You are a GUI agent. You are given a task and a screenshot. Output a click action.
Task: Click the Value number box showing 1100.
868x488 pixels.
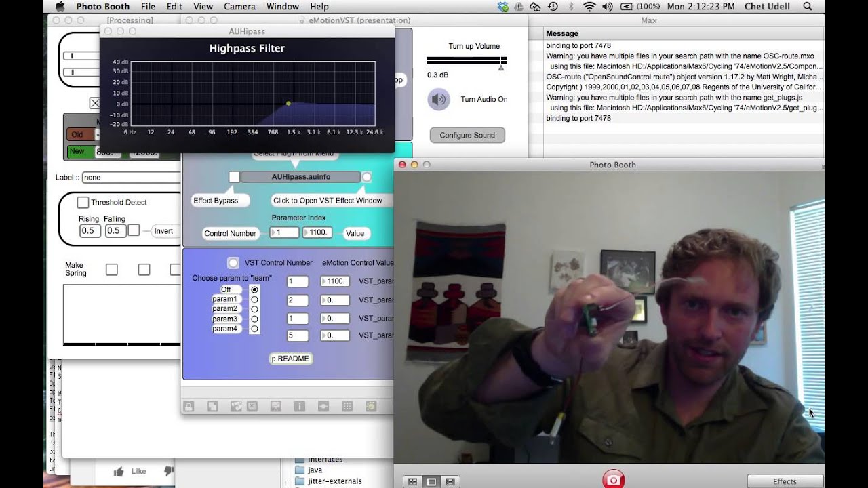[317, 232]
